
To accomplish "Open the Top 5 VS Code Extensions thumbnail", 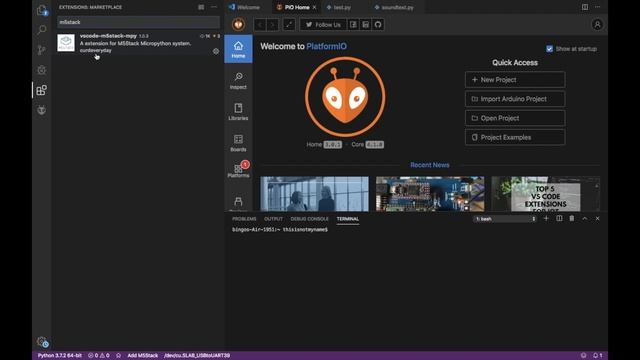I will [x=546, y=194].
